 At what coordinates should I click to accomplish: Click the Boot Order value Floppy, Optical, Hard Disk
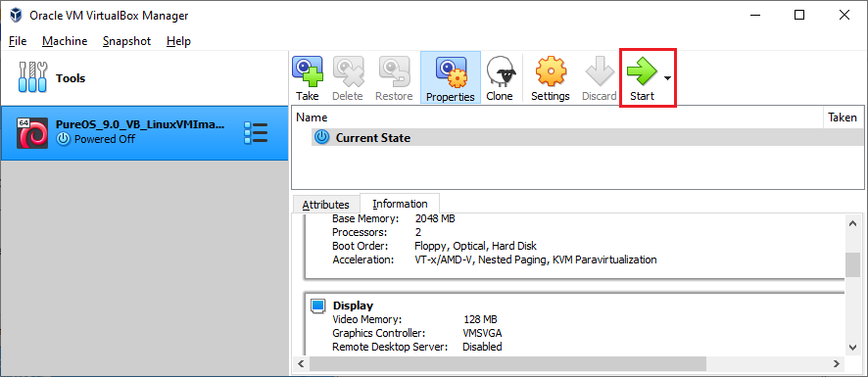point(475,246)
